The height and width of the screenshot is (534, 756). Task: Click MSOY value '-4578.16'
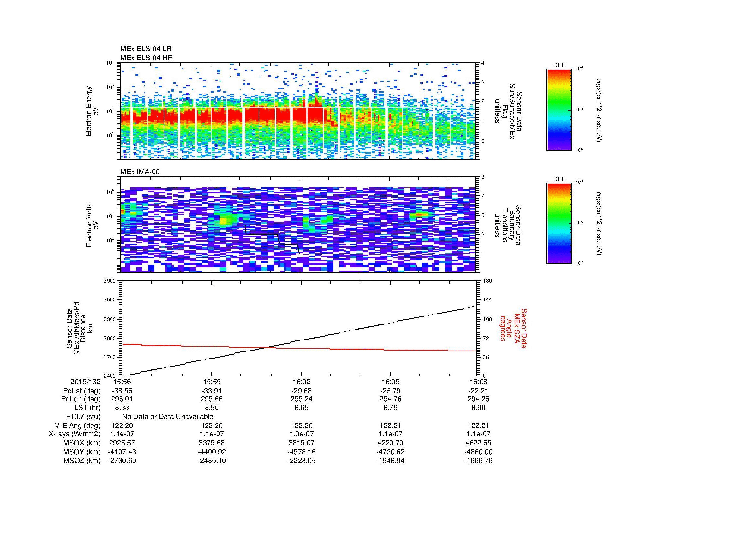(x=302, y=452)
